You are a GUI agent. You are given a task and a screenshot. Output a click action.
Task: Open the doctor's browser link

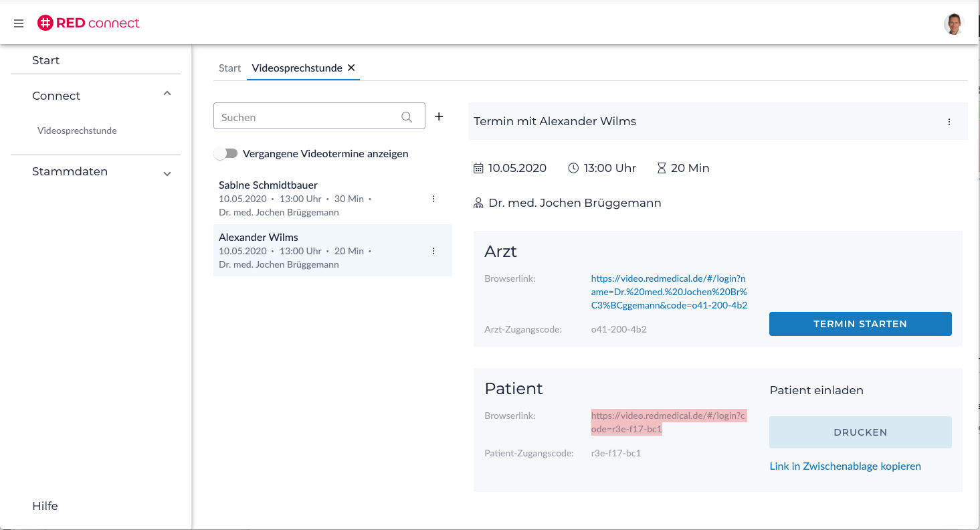(x=668, y=292)
